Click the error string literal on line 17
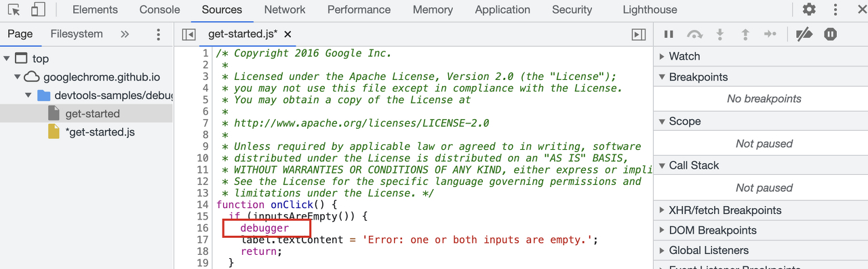The height and width of the screenshot is (269, 868). [x=477, y=240]
